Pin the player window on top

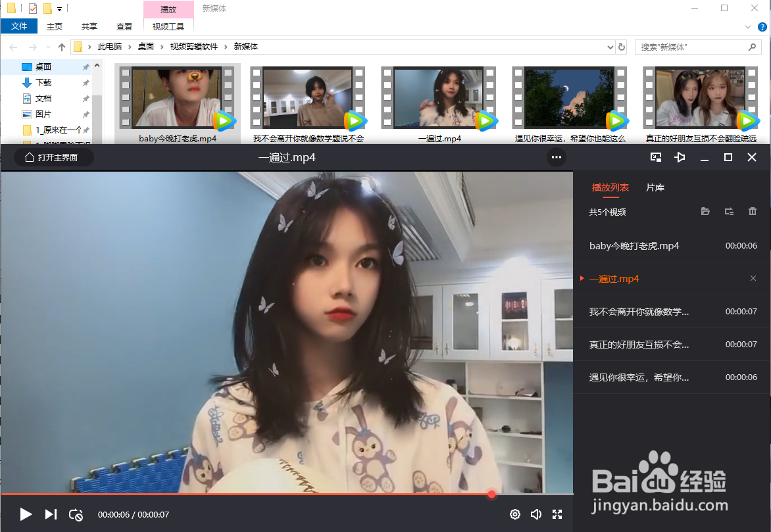pos(680,157)
